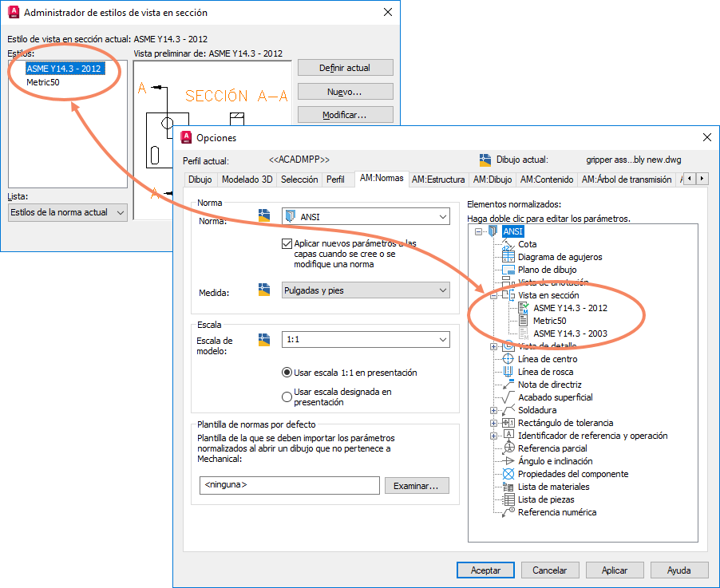Image resolution: width=720 pixels, height=588 pixels.
Task: Expand the Rectángulo de tolerancia node
Action: [493, 423]
